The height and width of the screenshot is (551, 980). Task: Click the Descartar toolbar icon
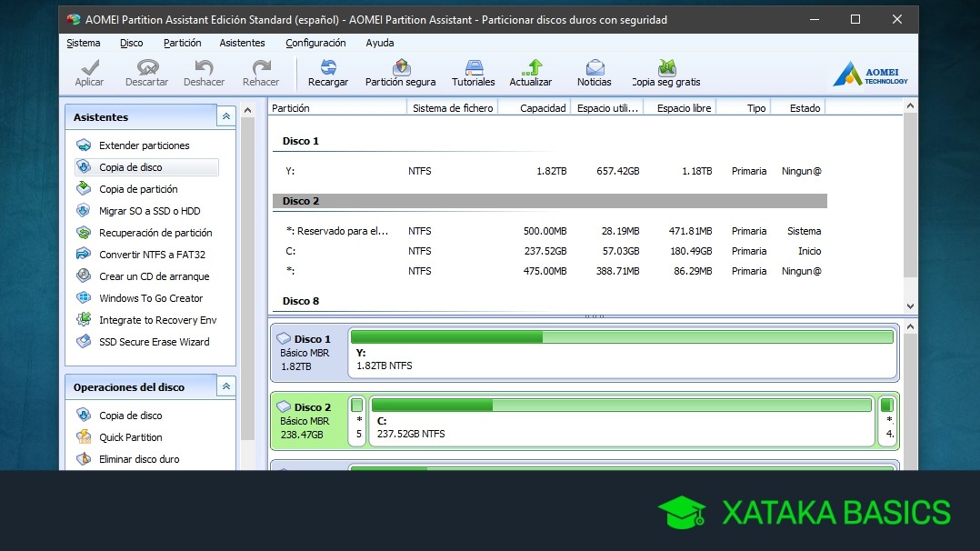tap(147, 73)
